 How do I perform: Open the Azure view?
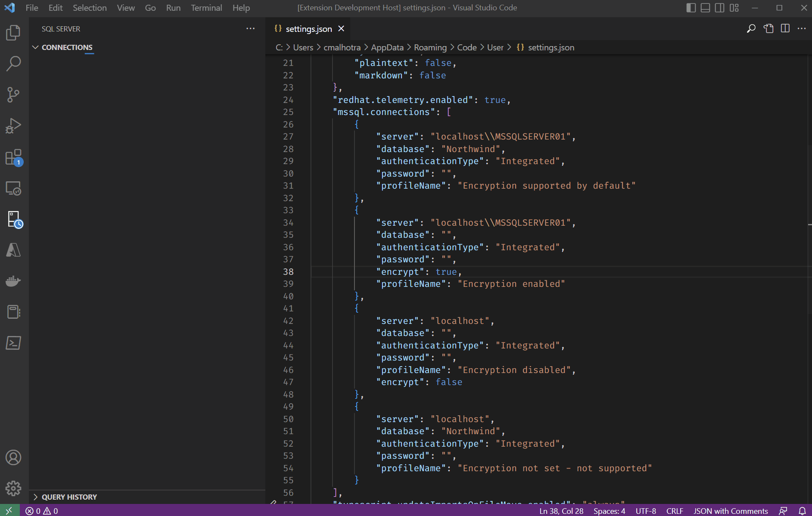tap(13, 250)
